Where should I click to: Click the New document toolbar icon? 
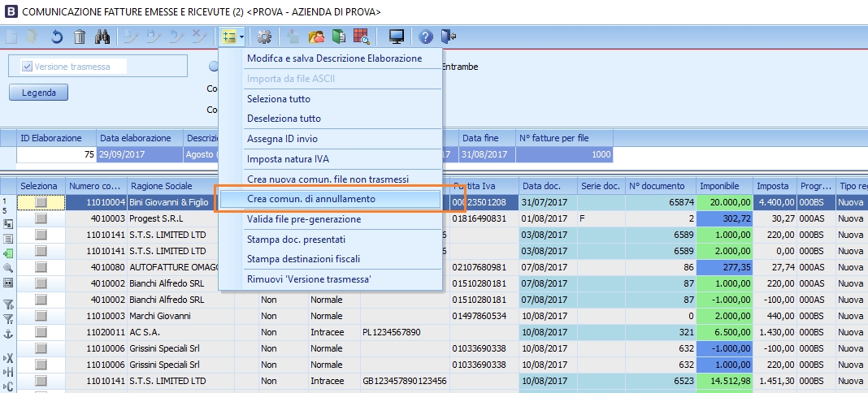click(11, 37)
